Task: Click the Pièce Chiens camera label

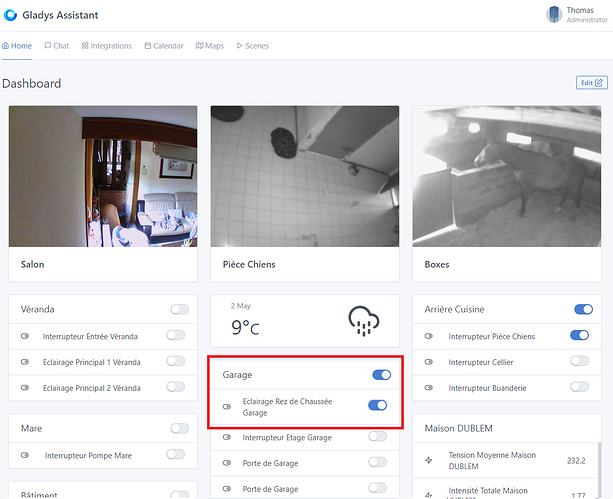Action: pyautogui.click(x=249, y=264)
